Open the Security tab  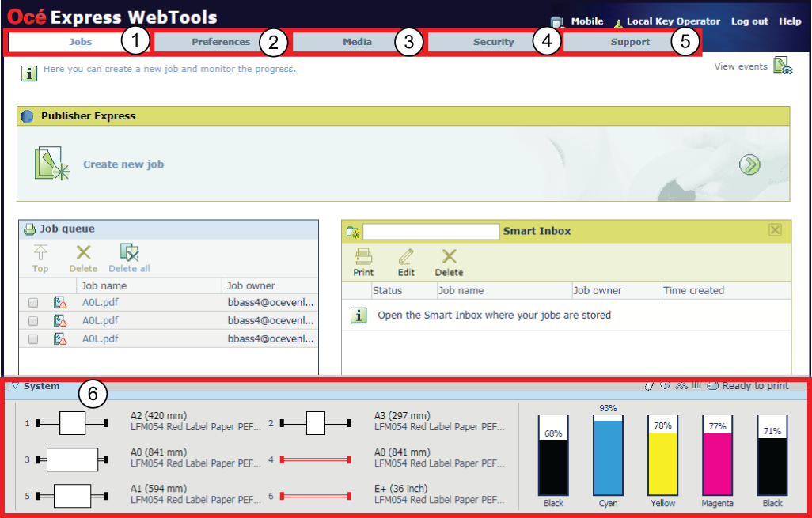(x=493, y=42)
